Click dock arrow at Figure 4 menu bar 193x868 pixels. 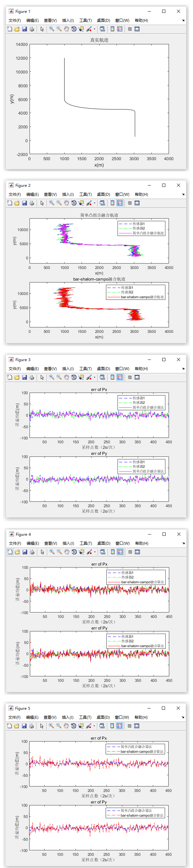(184, 543)
